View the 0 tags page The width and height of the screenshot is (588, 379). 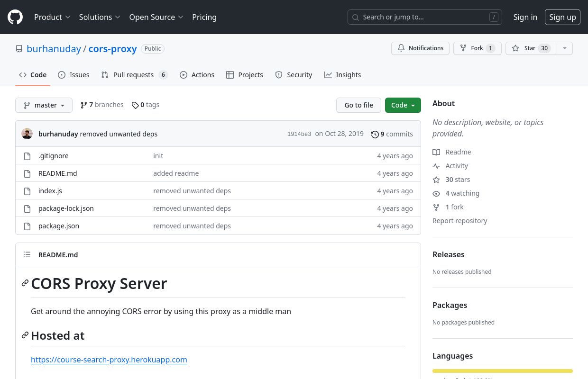(146, 105)
